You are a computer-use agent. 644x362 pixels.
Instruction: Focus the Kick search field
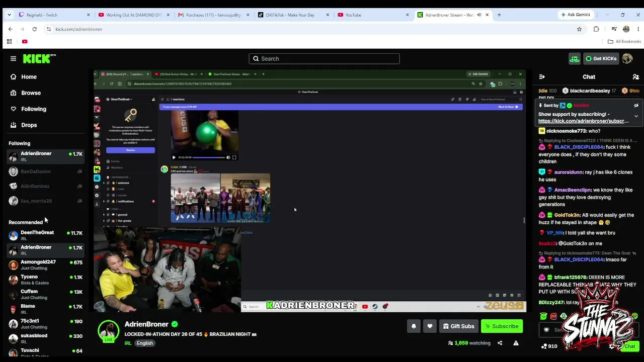324,59
